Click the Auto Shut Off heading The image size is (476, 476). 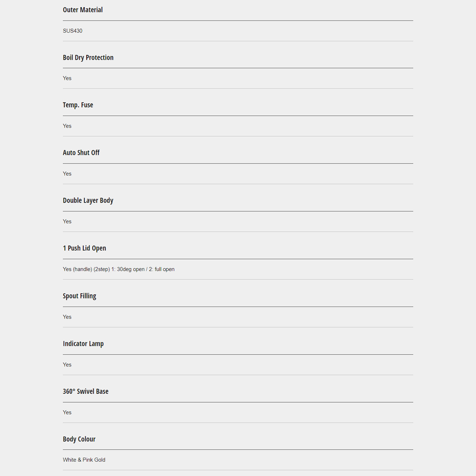tap(81, 153)
